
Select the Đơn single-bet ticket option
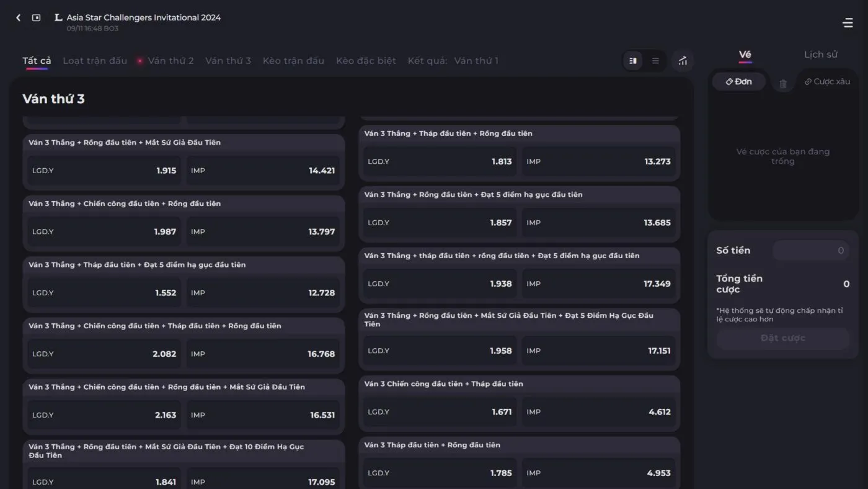tap(738, 82)
